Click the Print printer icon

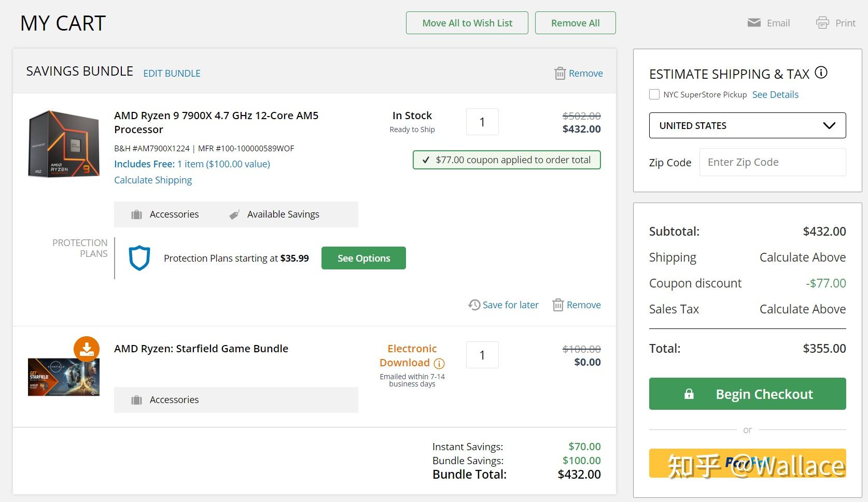coord(822,23)
